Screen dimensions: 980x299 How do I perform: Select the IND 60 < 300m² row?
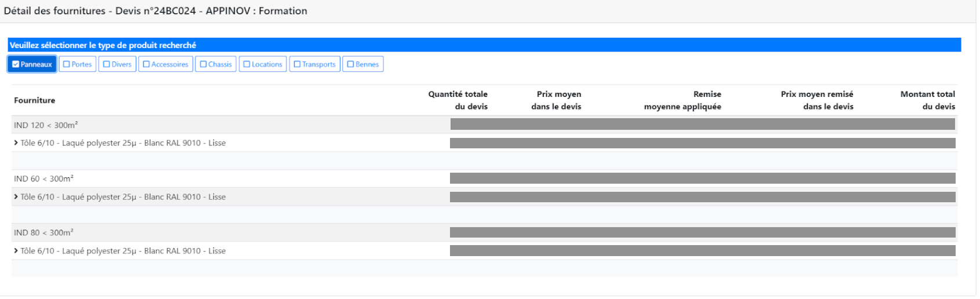tap(43, 179)
